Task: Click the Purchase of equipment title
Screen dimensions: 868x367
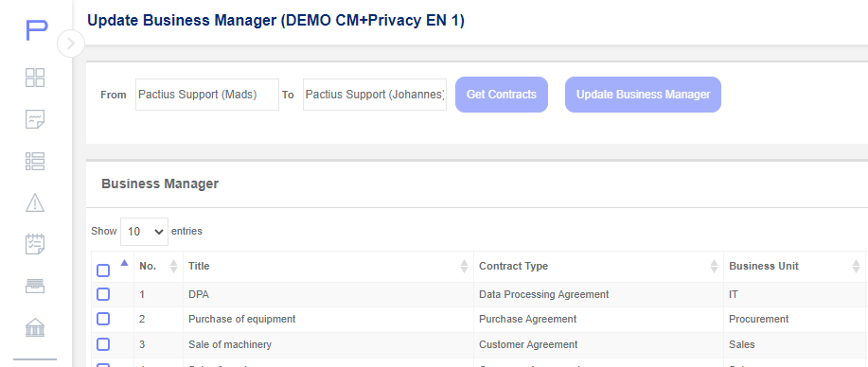Action: pos(242,320)
